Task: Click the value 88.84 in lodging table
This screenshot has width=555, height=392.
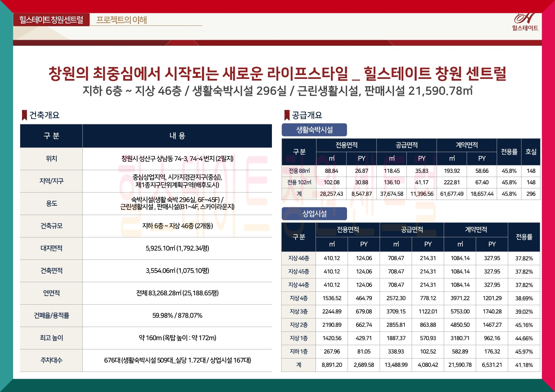Action: 331,171
